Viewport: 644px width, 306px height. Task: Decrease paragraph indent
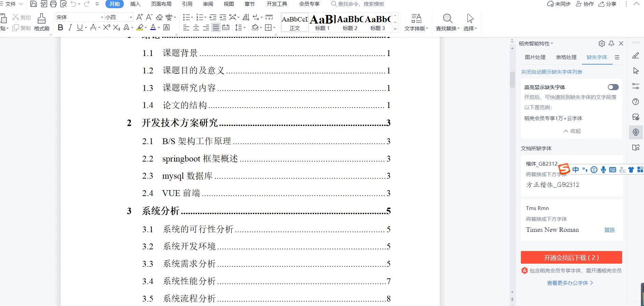(213, 17)
